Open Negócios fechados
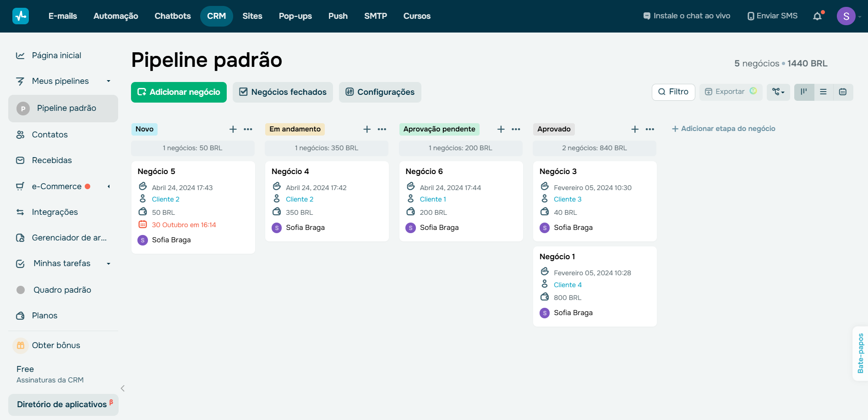Viewport: 868px width, 420px height. (x=283, y=92)
